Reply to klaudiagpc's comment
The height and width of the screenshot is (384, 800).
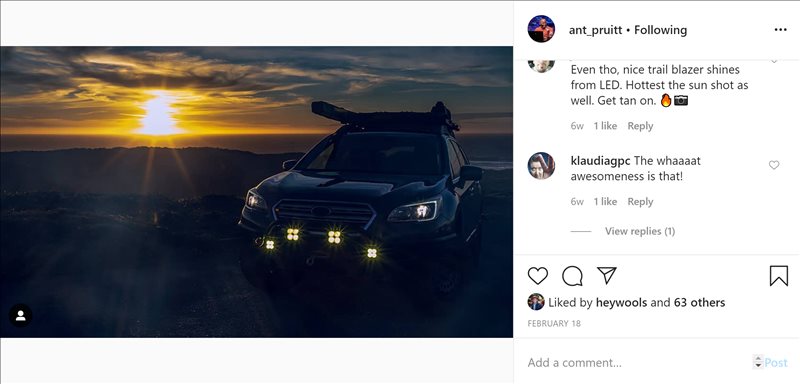click(640, 201)
